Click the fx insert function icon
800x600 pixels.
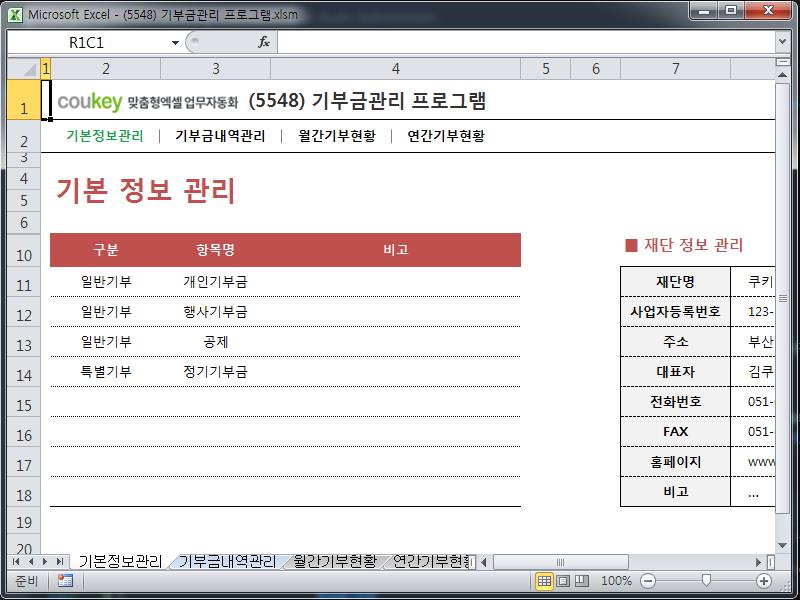[263, 42]
